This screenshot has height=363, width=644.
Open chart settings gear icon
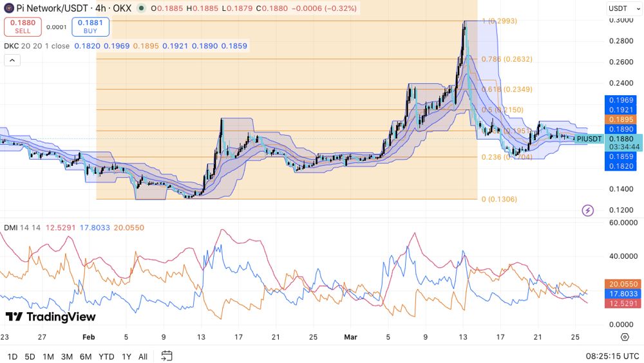click(625, 337)
